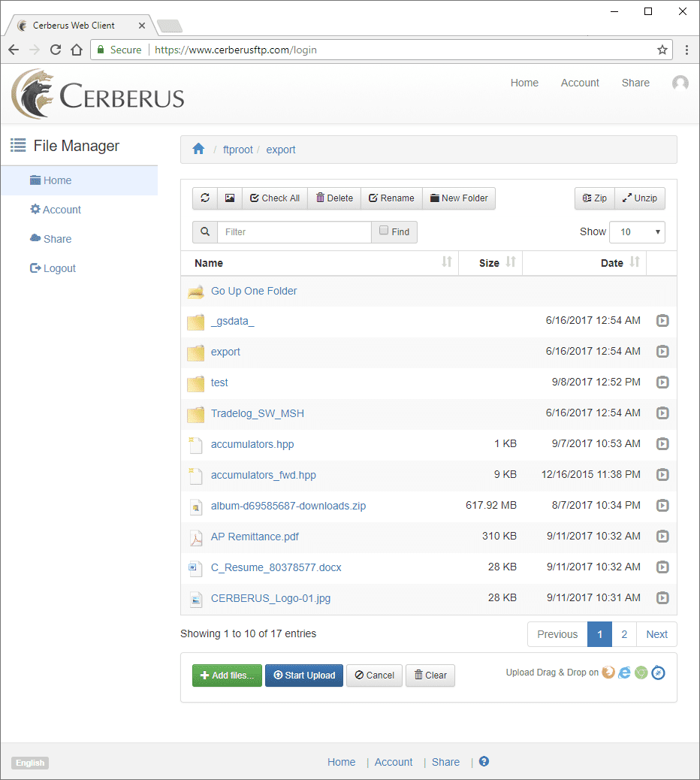700x780 pixels.
Task: Click the help question mark icon in footer
Action: click(484, 761)
